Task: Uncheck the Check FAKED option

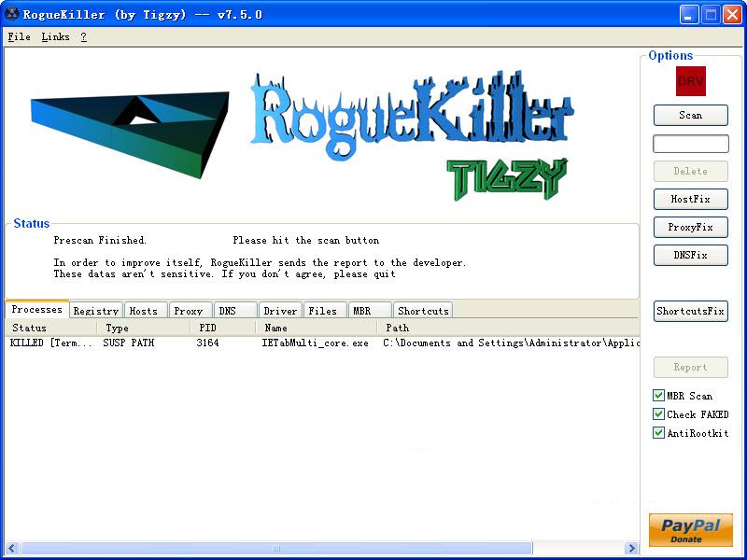Action: (659, 413)
